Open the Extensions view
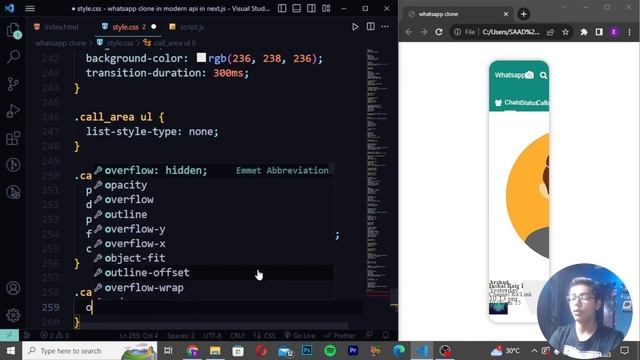 [13, 138]
